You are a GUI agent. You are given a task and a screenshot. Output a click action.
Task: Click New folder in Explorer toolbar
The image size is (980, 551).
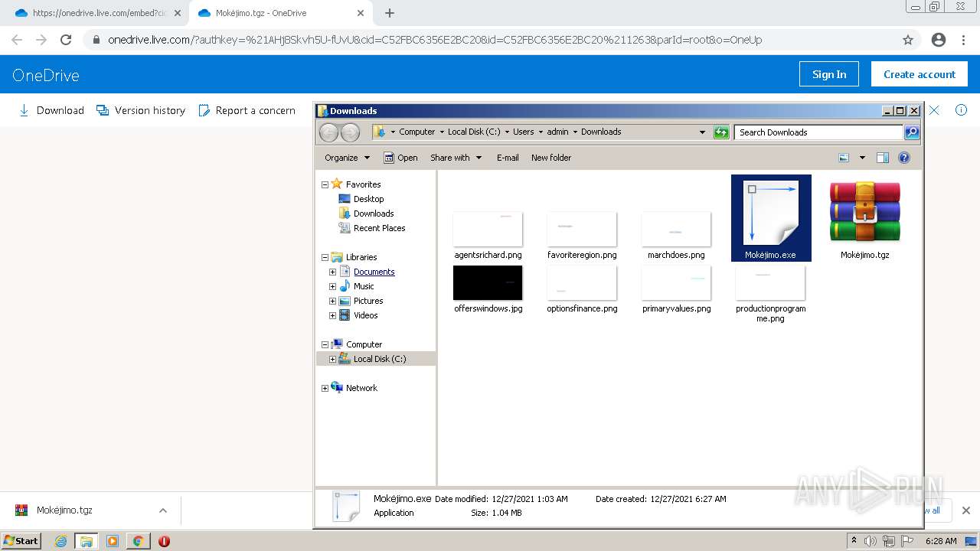click(551, 158)
